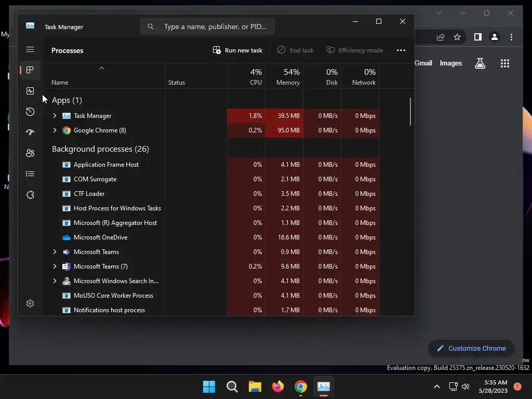Focus the Task Manager search field
This screenshot has height=399, width=532.
coord(207,26)
